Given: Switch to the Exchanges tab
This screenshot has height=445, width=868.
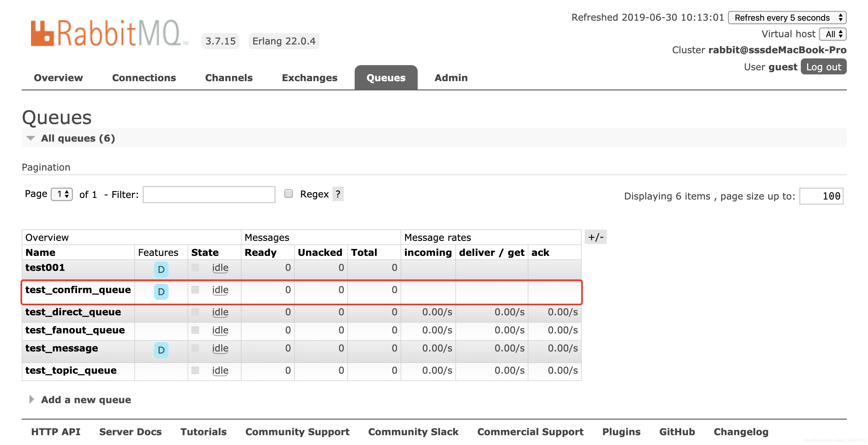Looking at the screenshot, I should 309,78.
